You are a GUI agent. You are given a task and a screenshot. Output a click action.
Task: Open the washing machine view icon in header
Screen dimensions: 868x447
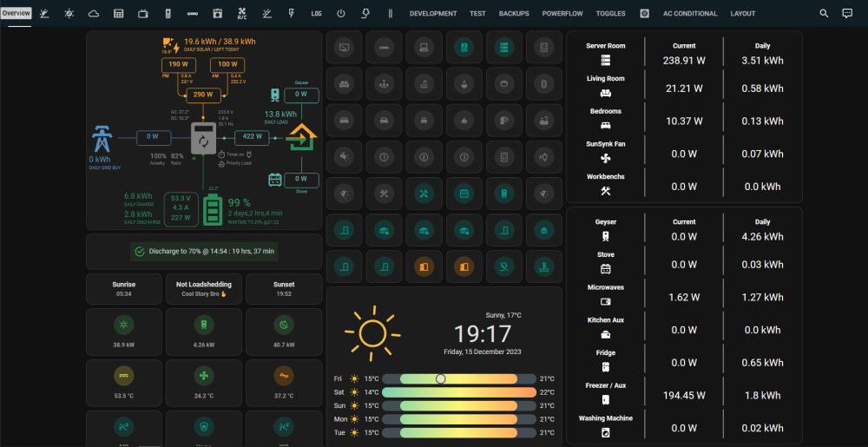tap(218, 13)
